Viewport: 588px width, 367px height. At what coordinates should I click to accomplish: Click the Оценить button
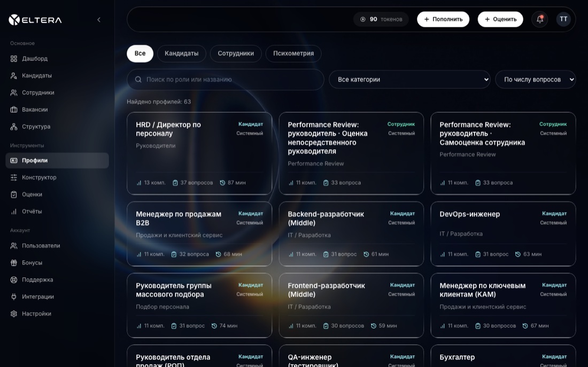point(500,19)
